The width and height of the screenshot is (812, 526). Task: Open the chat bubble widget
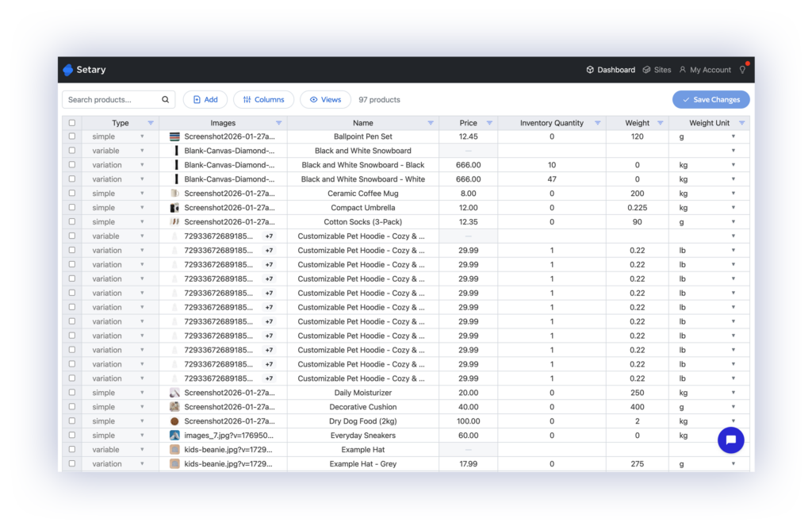click(730, 440)
